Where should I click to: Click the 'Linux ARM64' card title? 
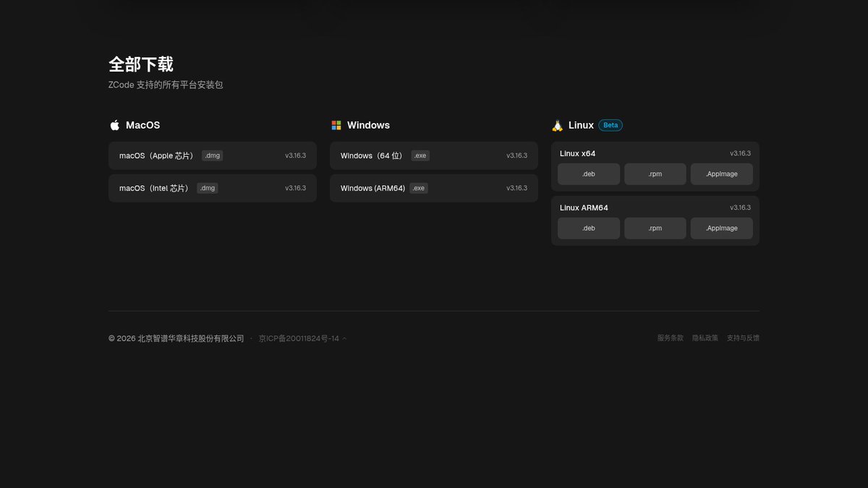coord(584,207)
